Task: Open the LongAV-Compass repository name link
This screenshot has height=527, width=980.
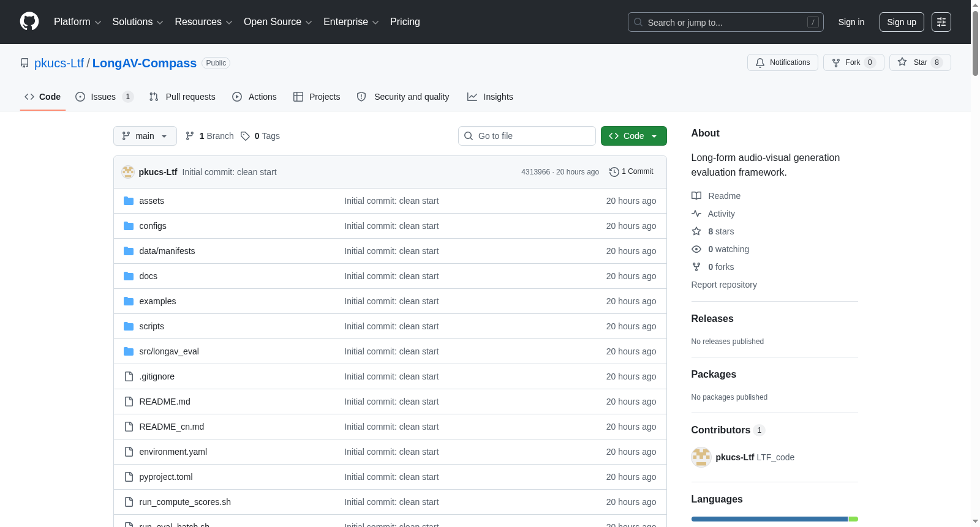Action: tap(145, 63)
